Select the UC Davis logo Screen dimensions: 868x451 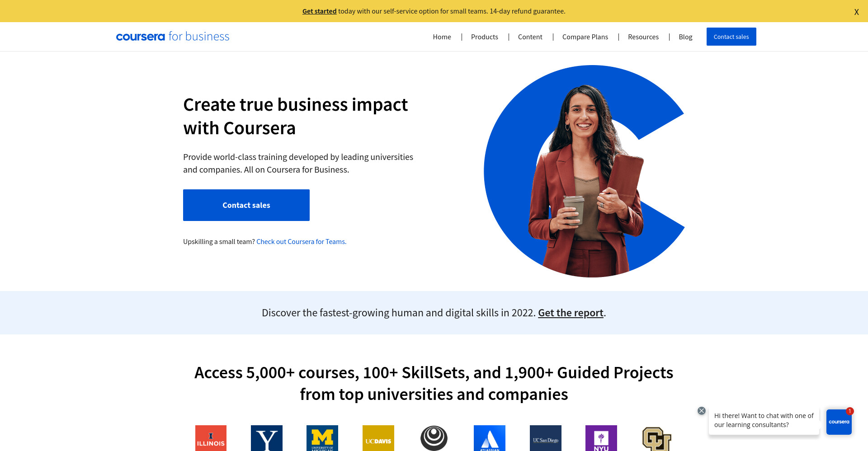click(x=378, y=438)
